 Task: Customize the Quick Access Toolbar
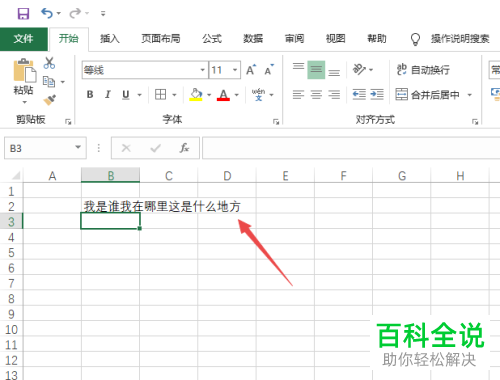[x=103, y=14]
